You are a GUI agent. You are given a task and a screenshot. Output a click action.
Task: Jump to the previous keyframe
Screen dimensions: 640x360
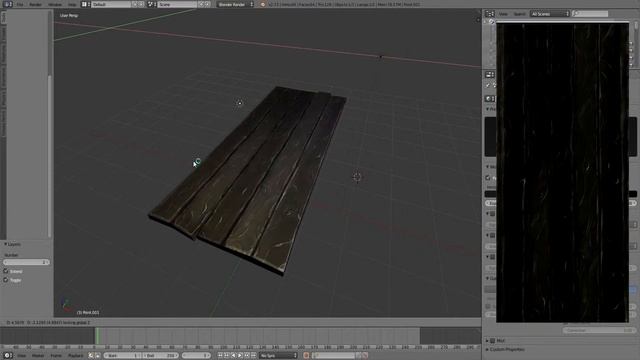point(227,356)
